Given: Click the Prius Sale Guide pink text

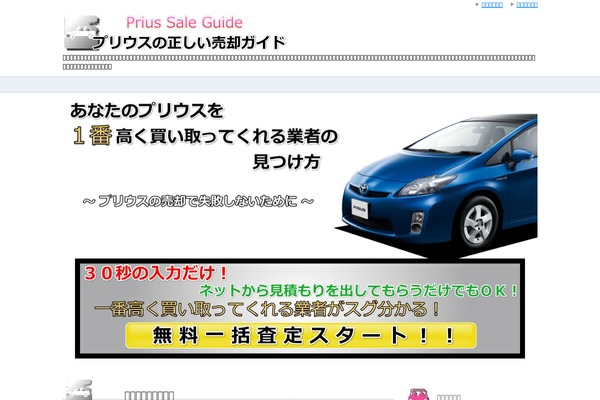Looking at the screenshot, I should pyautogui.click(x=184, y=23).
